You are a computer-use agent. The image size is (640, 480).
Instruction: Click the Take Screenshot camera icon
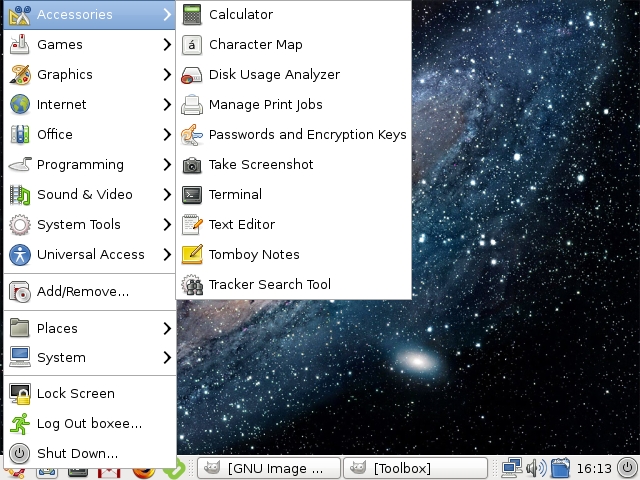point(192,165)
